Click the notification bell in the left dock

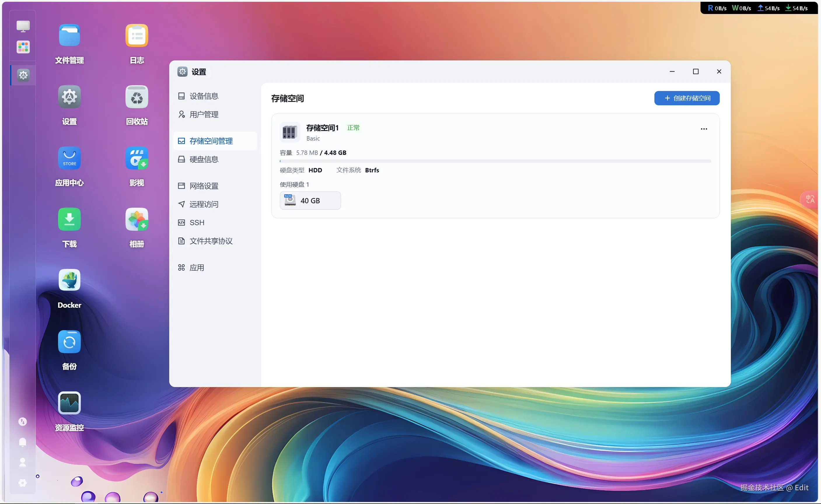(22, 442)
